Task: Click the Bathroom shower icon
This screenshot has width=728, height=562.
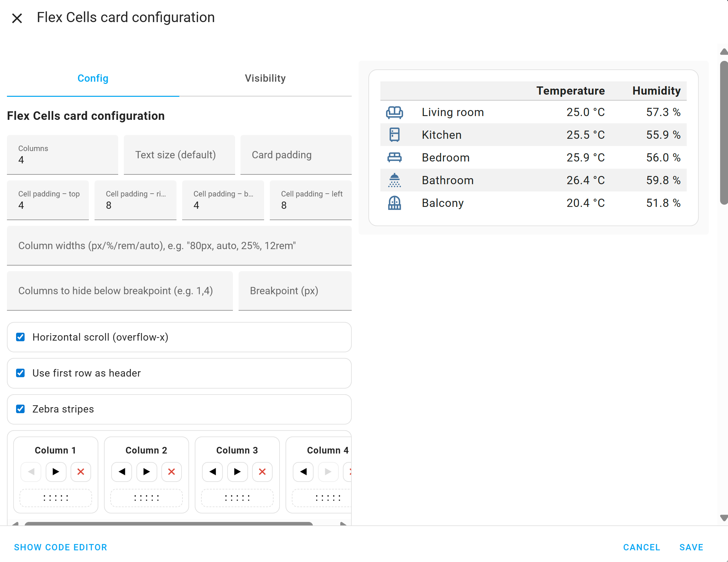Action: pos(394,180)
